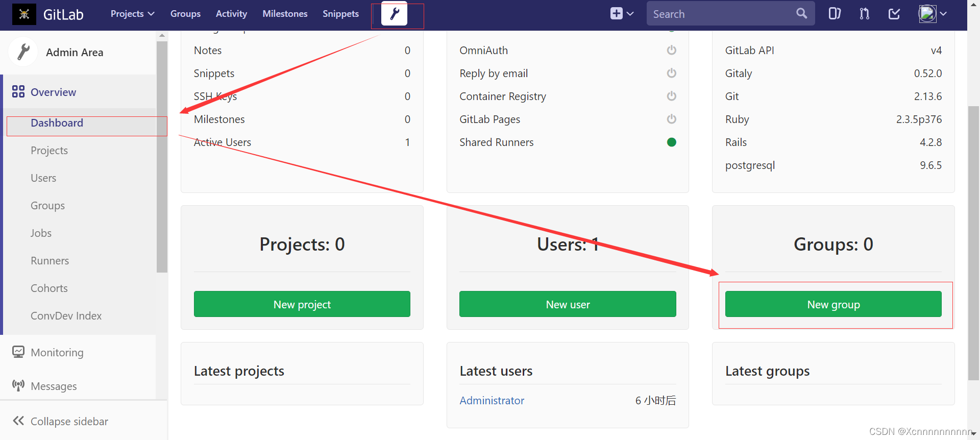Open Cohorts in the sidebar
This screenshot has height=440, width=980.
(49, 288)
